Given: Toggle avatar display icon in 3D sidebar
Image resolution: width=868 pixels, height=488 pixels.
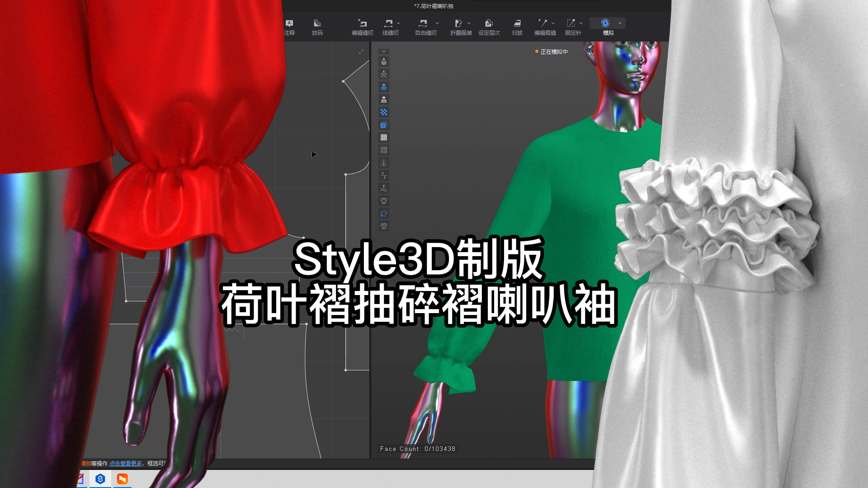Looking at the screenshot, I should pos(384,62).
